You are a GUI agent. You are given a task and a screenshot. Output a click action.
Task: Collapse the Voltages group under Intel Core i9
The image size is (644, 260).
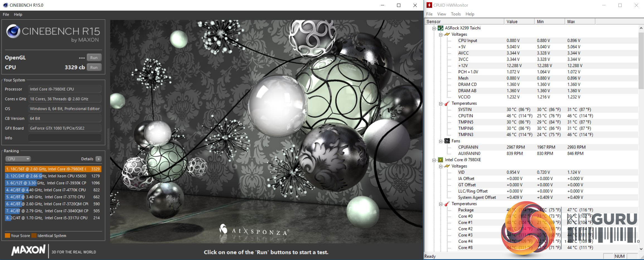[x=441, y=166]
